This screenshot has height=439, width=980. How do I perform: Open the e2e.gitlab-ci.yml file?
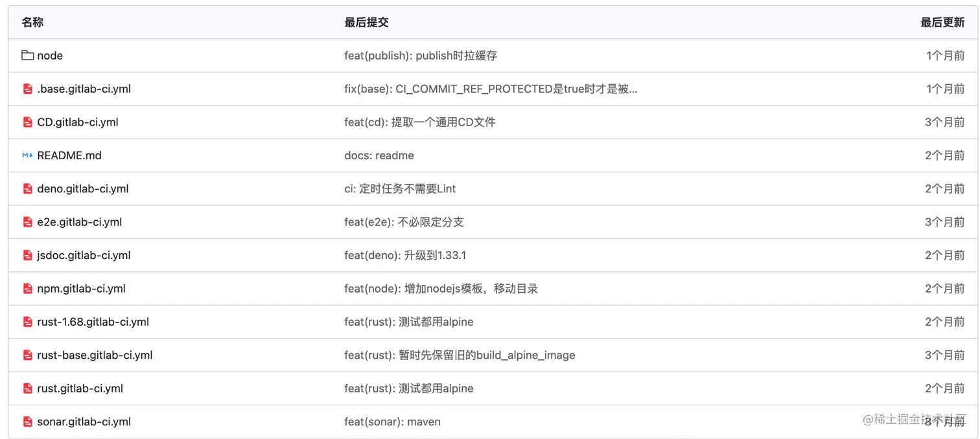tap(80, 222)
